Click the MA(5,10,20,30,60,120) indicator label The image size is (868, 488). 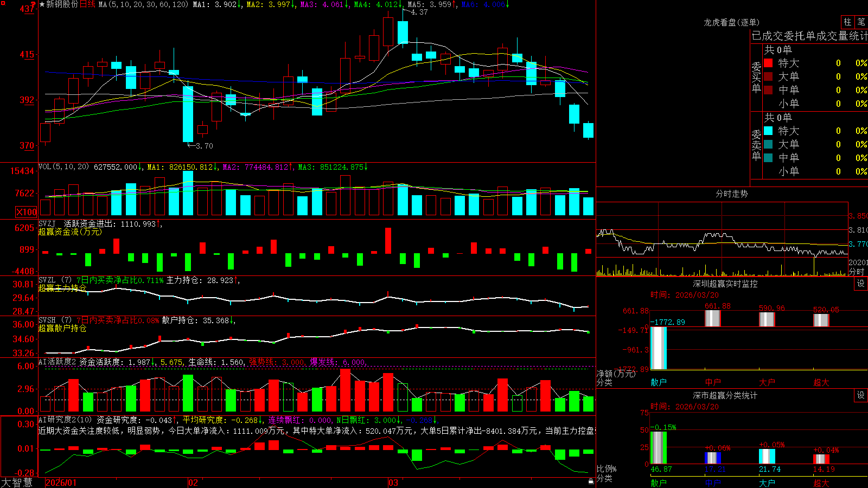click(x=144, y=4)
